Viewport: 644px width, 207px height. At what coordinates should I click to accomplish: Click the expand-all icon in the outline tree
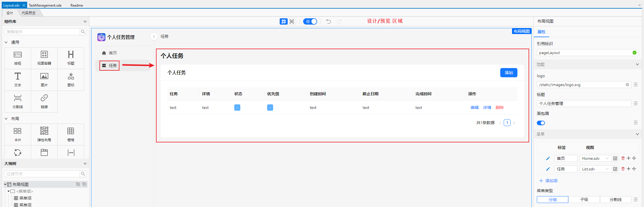[78, 184]
